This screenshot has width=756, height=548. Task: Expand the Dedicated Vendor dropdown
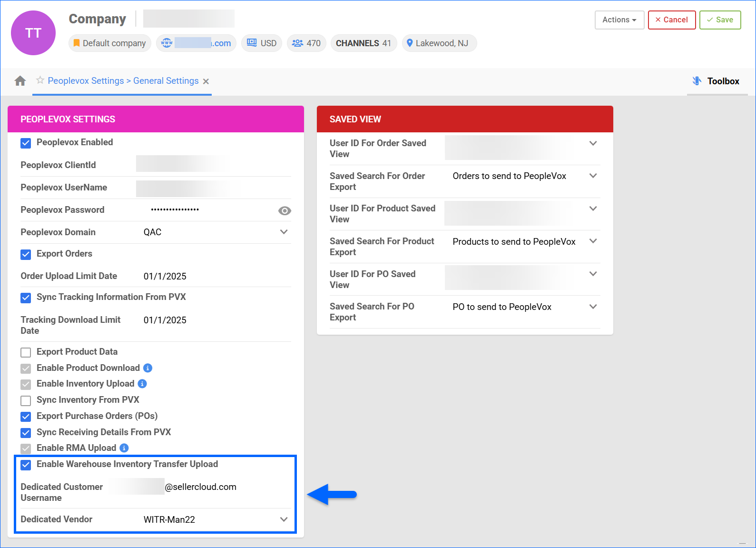coord(284,519)
